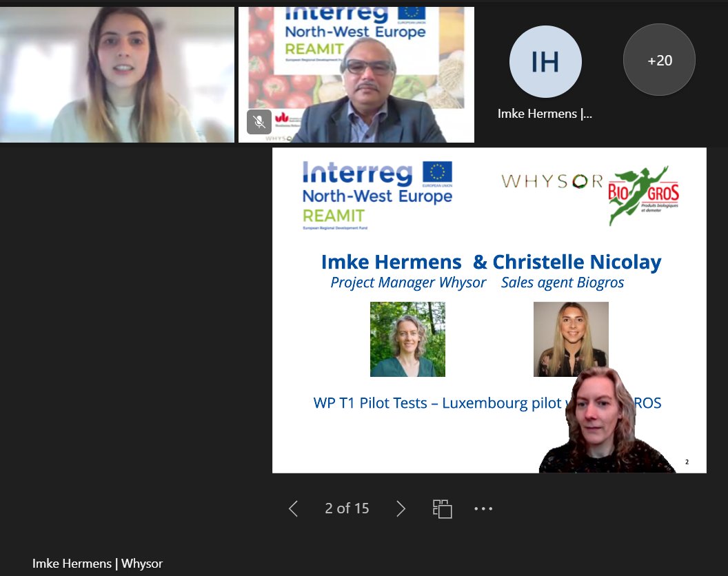Screen dimensions: 728x576
Task: Click 'WP T1 Pilot Tests' slide text
Action: 370,403
